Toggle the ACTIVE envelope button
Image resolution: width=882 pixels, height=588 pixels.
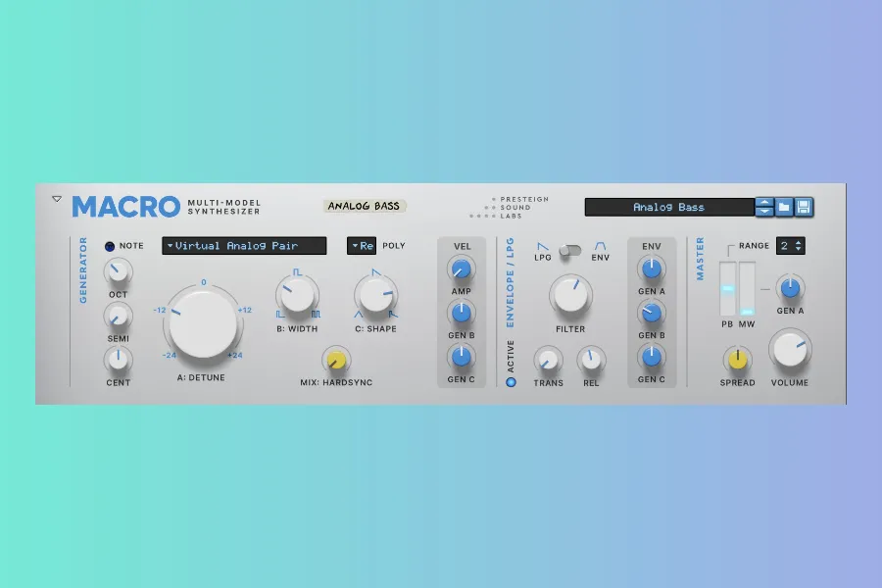click(510, 383)
